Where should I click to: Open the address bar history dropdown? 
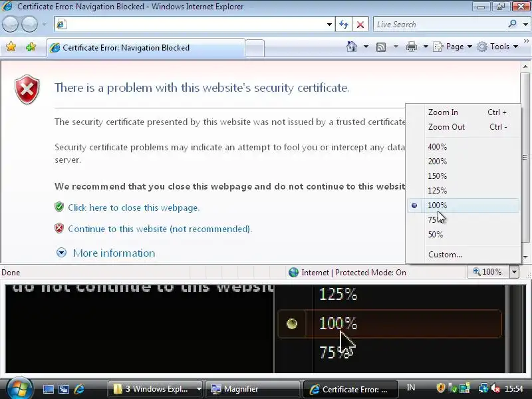click(329, 25)
